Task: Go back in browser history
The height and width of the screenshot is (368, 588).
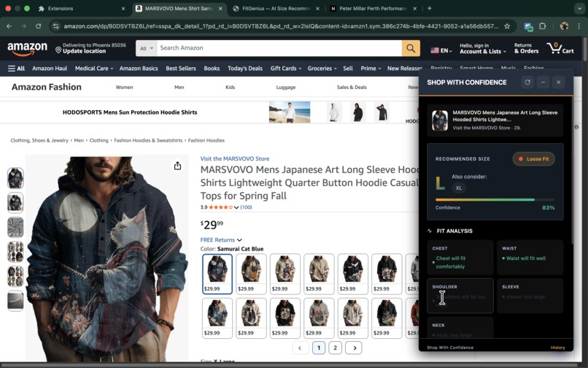Action: tap(9, 26)
